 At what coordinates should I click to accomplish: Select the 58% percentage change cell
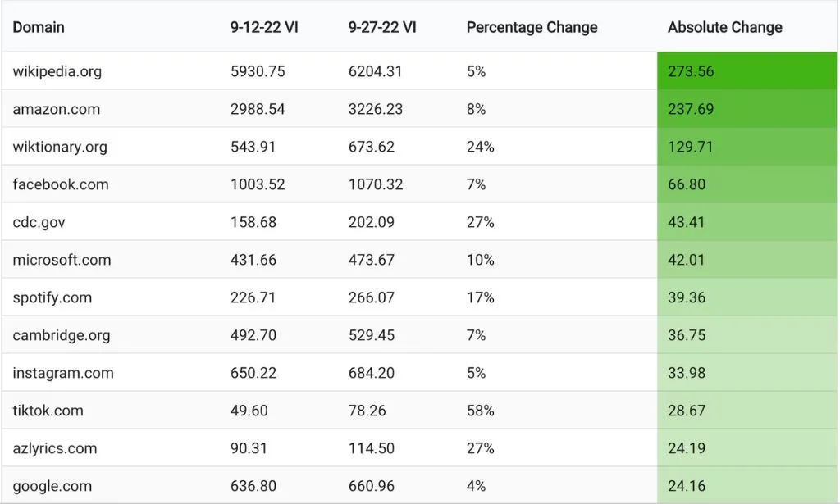481,411
